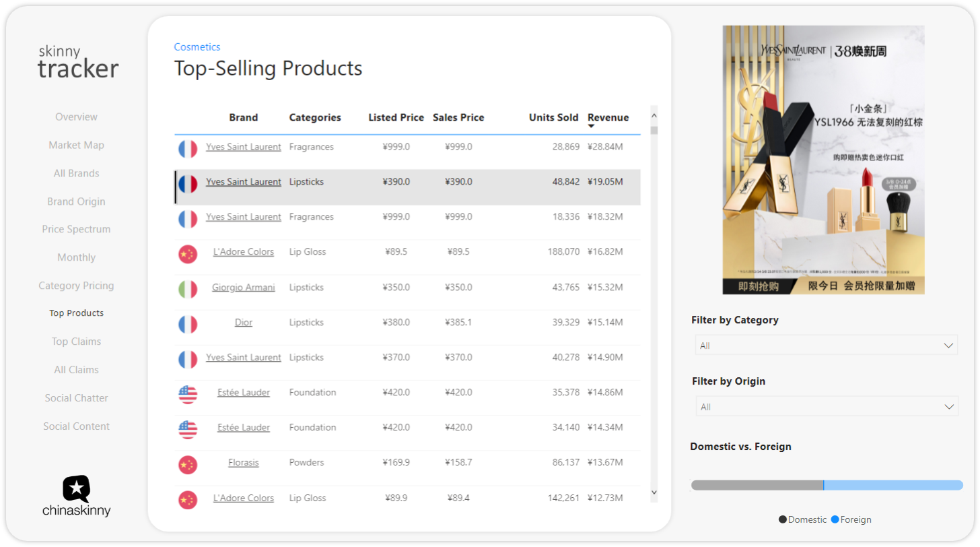980x547 pixels.
Task: Click the Domestic legend dot
Action: tap(783, 519)
